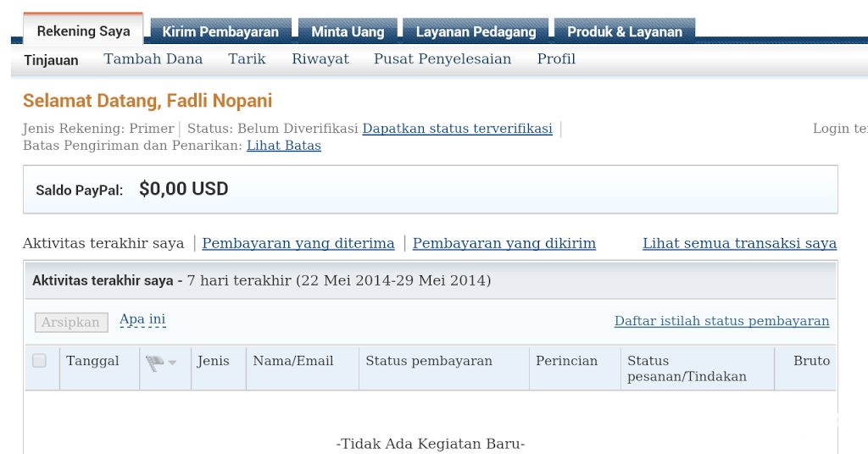
Task: Show Pembayaran yang dikirim
Action: coord(504,244)
